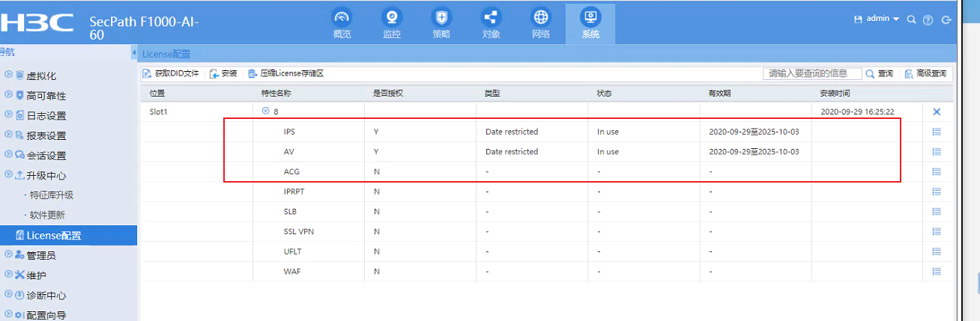980x321 pixels.
Task: Select the SSL VPN feature name
Action: tap(298, 231)
